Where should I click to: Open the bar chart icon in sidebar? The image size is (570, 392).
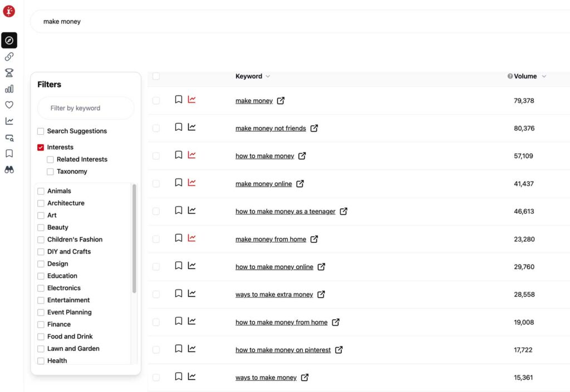9,89
